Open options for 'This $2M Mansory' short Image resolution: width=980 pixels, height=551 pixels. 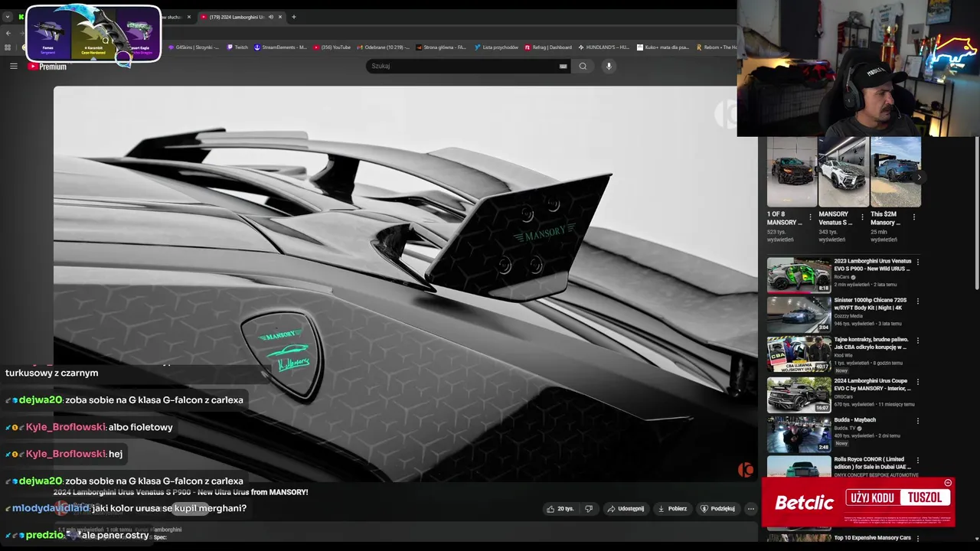[913, 217]
